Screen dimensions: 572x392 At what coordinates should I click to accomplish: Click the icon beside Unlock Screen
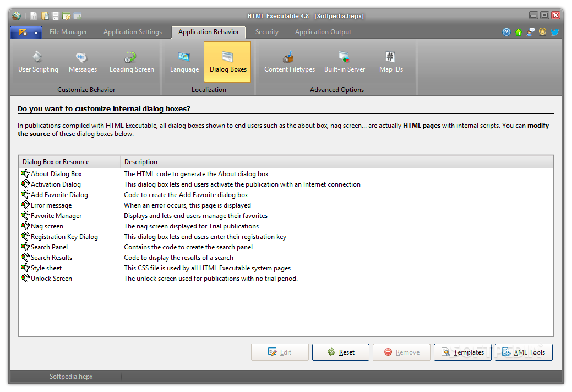(x=25, y=278)
